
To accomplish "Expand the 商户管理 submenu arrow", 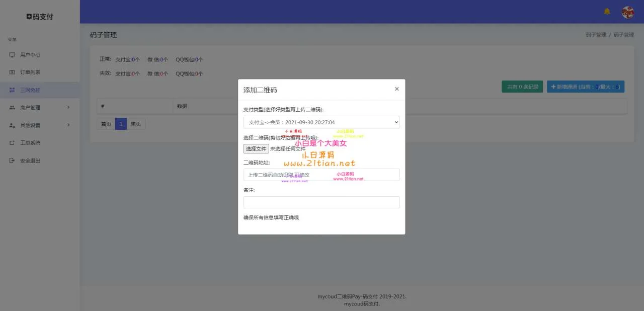I will point(68,107).
